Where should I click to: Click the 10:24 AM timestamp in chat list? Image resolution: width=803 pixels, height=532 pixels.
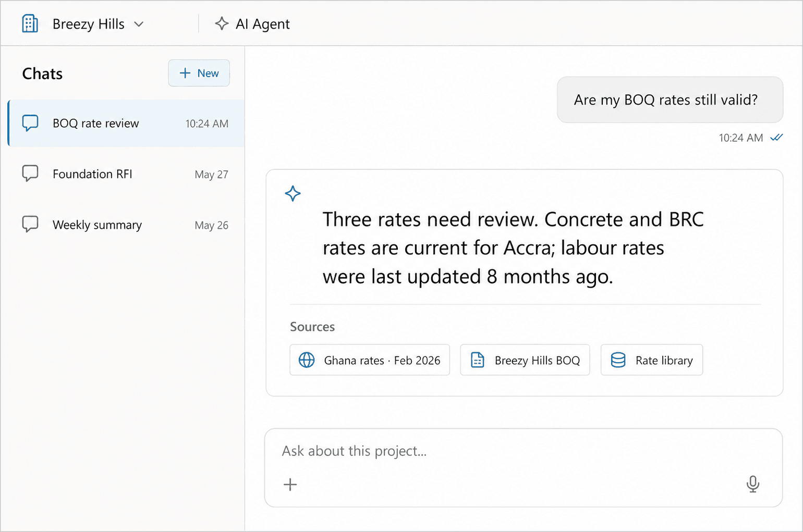[207, 123]
